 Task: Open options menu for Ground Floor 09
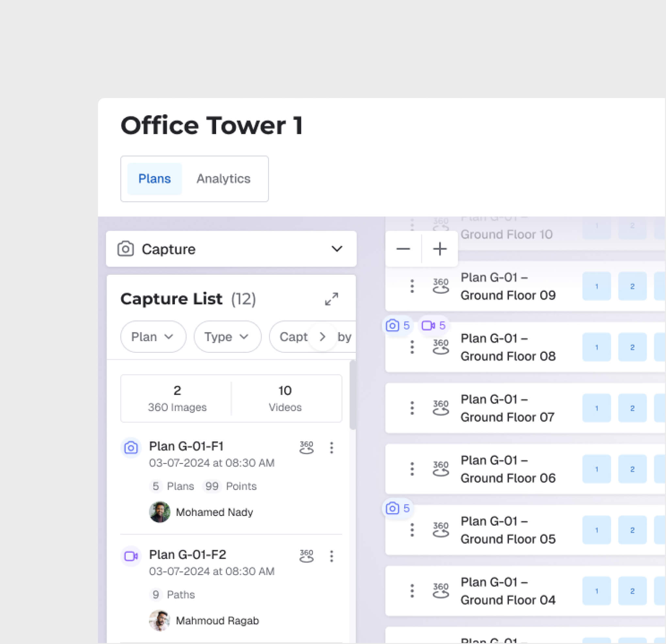pyautogui.click(x=412, y=286)
